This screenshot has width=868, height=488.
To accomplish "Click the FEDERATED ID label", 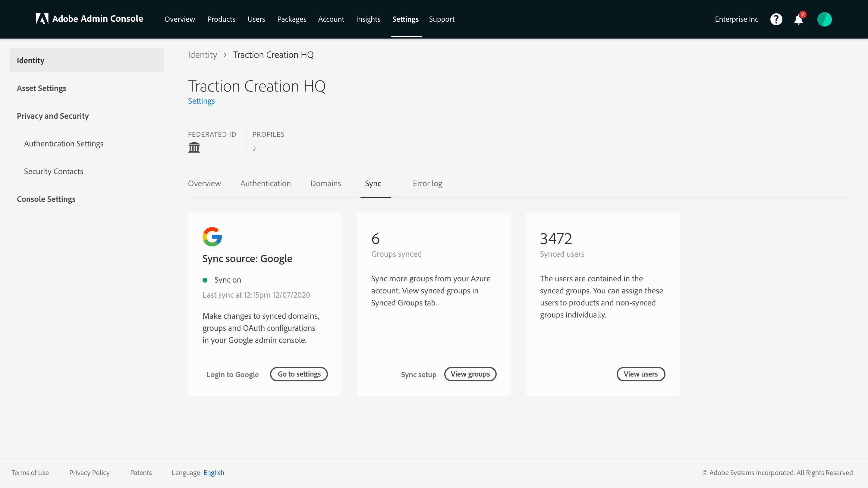I will tap(212, 134).
